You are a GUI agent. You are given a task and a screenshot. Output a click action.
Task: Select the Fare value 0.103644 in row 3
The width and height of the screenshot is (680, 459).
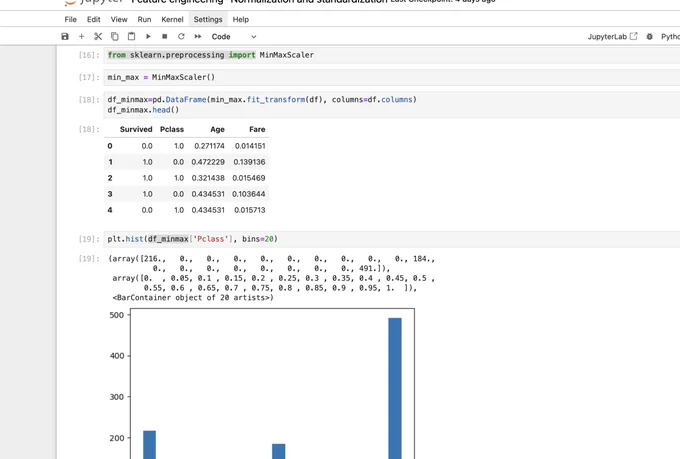[248, 194]
